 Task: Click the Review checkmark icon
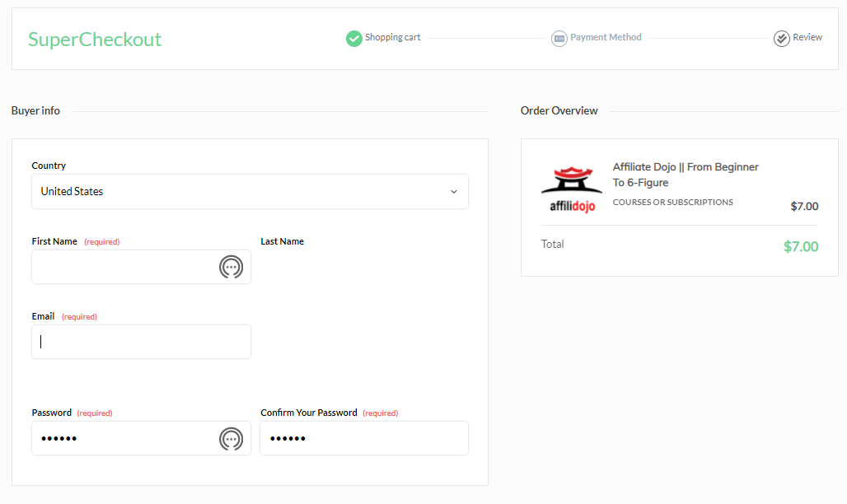click(782, 39)
